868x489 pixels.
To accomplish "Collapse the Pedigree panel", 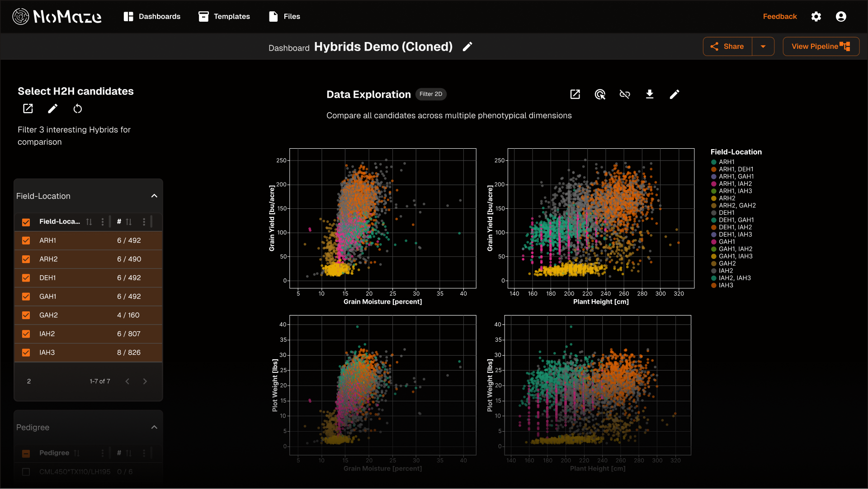I will [154, 428].
